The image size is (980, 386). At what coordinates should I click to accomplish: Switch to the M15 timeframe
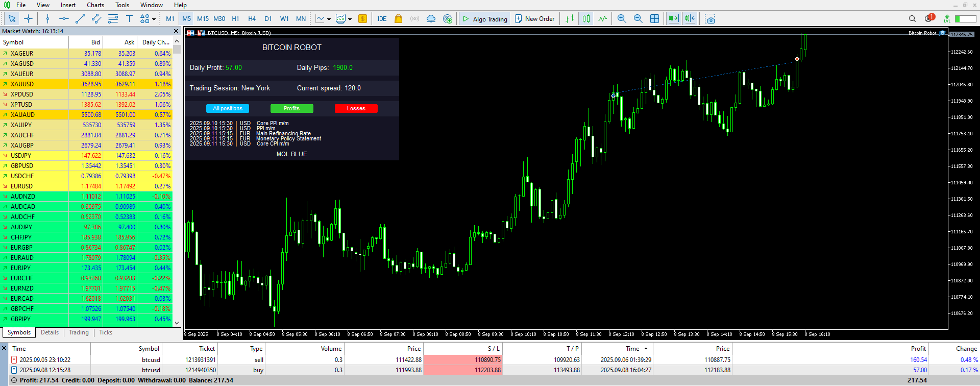203,19
